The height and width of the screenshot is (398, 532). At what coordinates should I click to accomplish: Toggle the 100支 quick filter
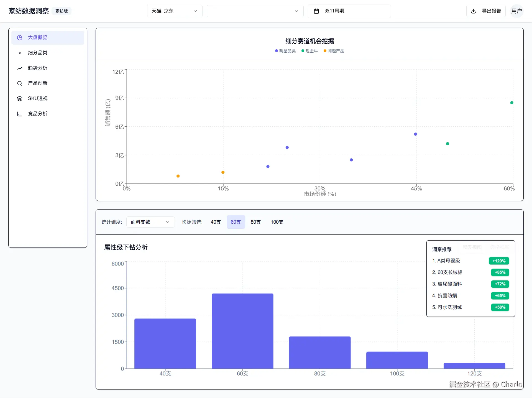pyautogui.click(x=277, y=222)
